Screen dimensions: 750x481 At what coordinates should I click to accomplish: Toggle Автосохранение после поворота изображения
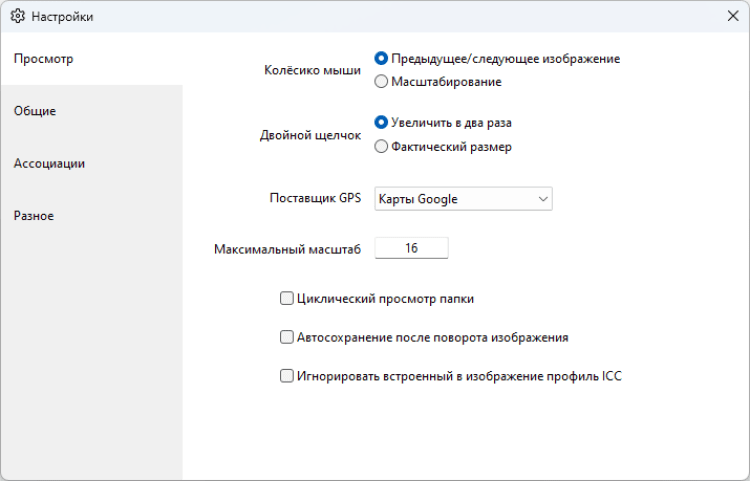click(x=287, y=338)
